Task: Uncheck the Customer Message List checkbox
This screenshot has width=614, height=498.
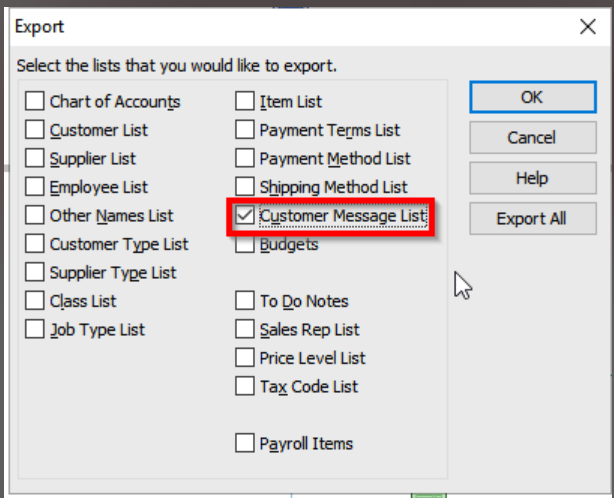Action: (x=245, y=215)
